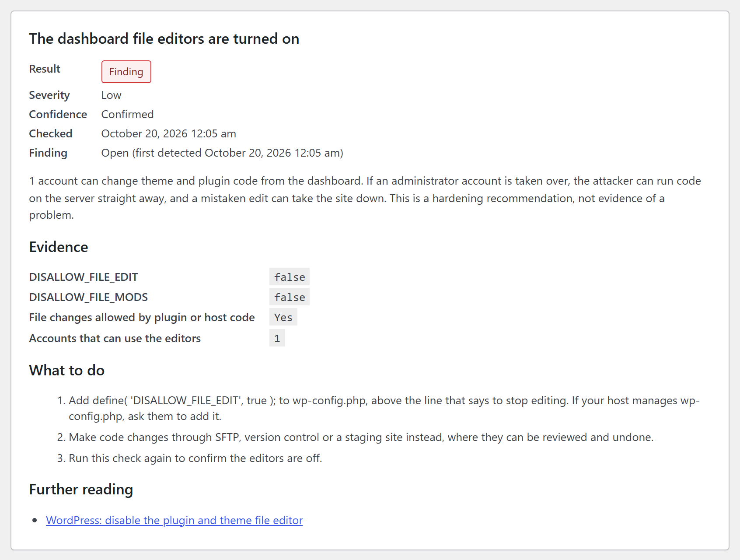
Task: Click the DISALLOW_FILE_EDIT evidence label
Action: pyautogui.click(x=84, y=277)
